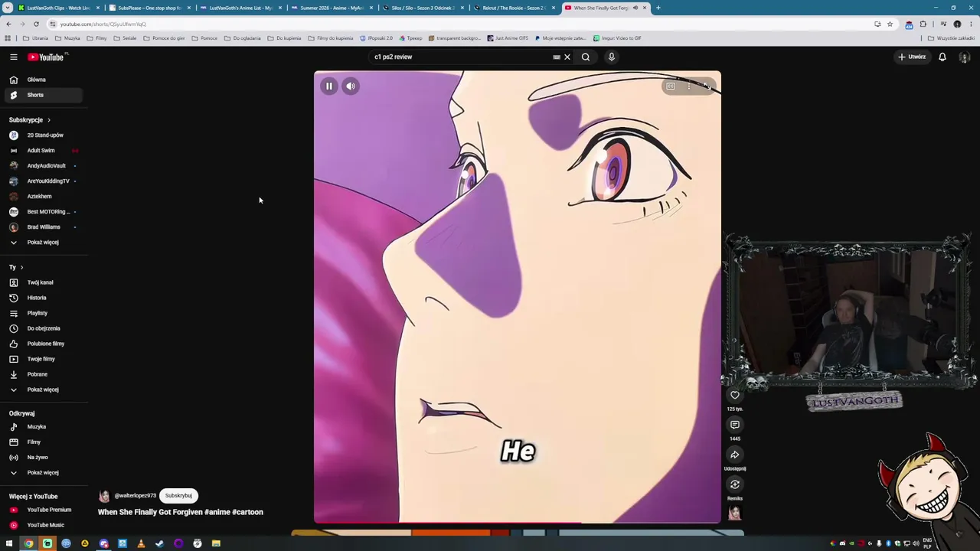Screen dimensions: 980x551
Task: Switch to the LustVanGoth Clips tab
Action: 58,8
